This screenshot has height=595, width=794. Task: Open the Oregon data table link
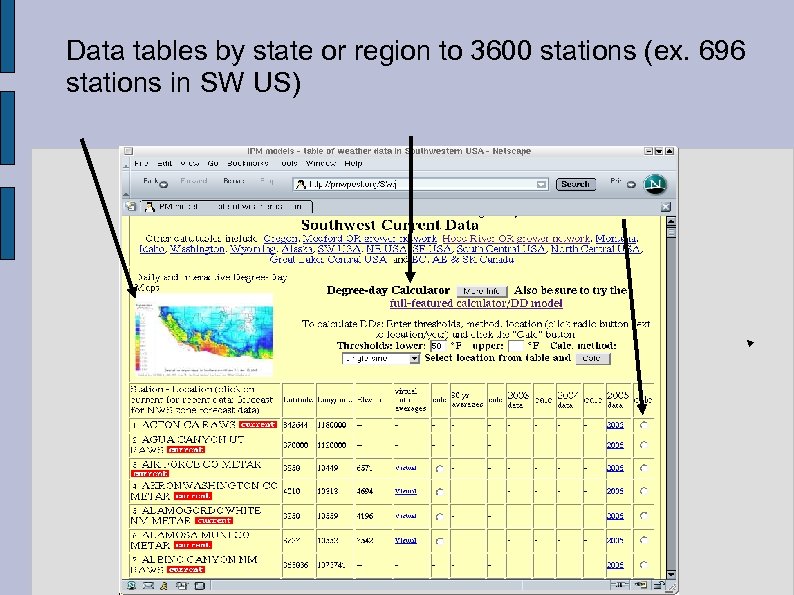tap(280, 239)
